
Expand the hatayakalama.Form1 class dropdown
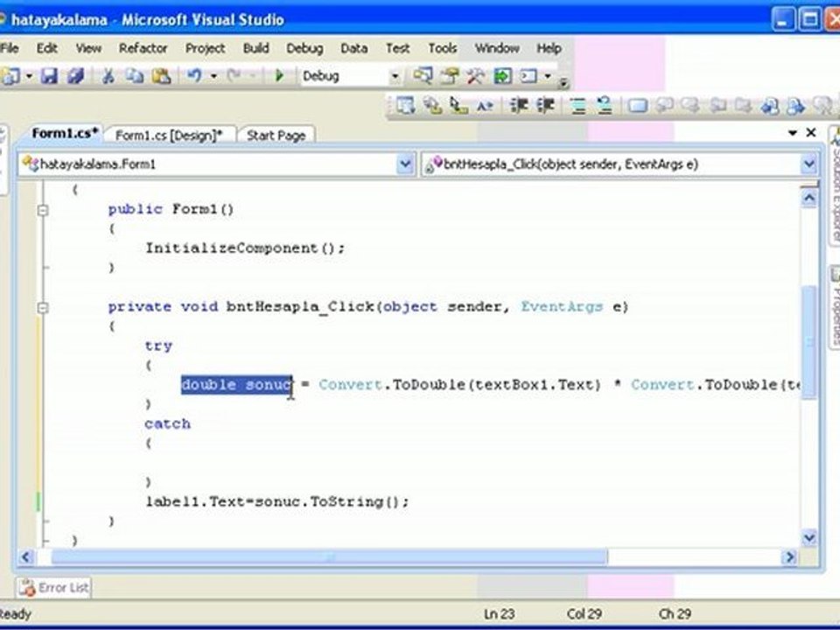pyautogui.click(x=405, y=164)
